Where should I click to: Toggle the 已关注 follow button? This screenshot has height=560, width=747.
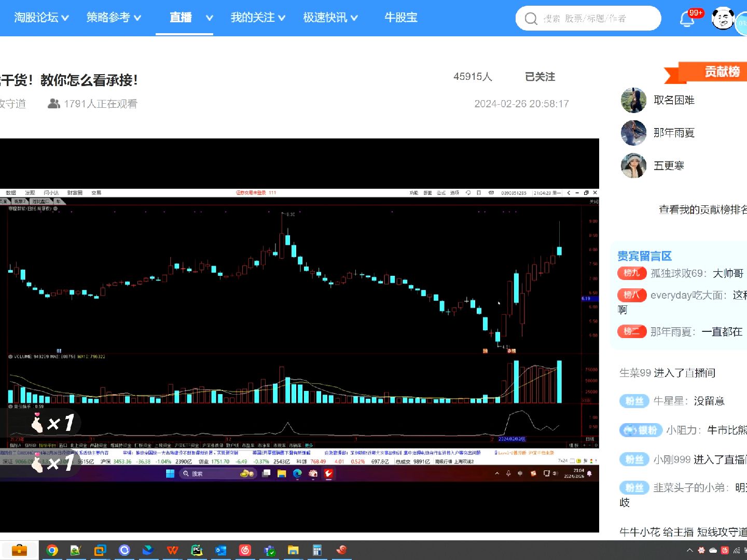[540, 77]
